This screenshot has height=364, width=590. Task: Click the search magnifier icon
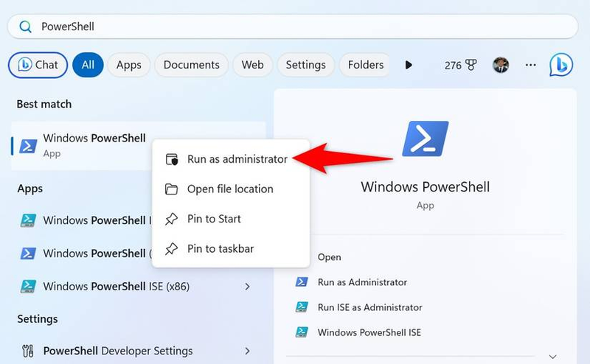[25, 27]
